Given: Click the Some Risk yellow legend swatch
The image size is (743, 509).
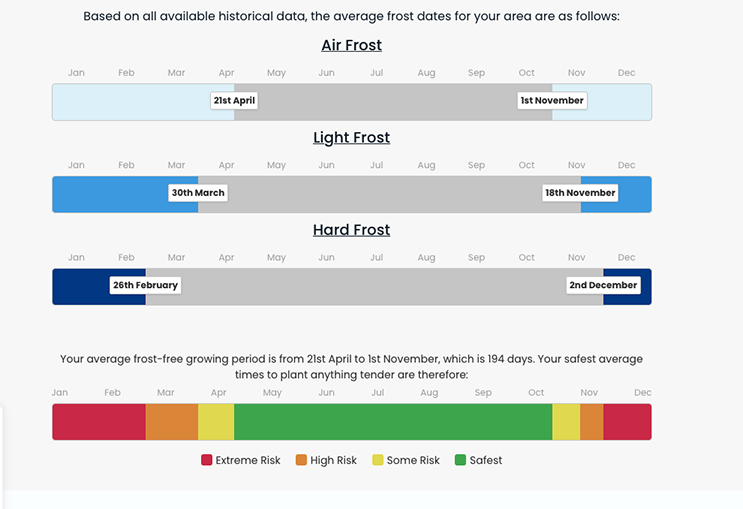Looking at the screenshot, I should [377, 460].
